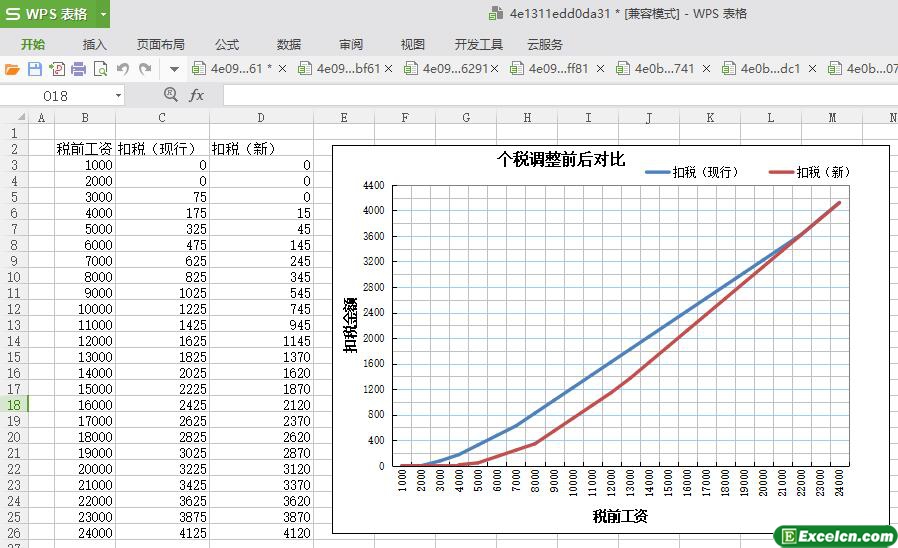
Task: Close the 4e09...bf61 document tab
Action: pyautogui.click(x=388, y=69)
